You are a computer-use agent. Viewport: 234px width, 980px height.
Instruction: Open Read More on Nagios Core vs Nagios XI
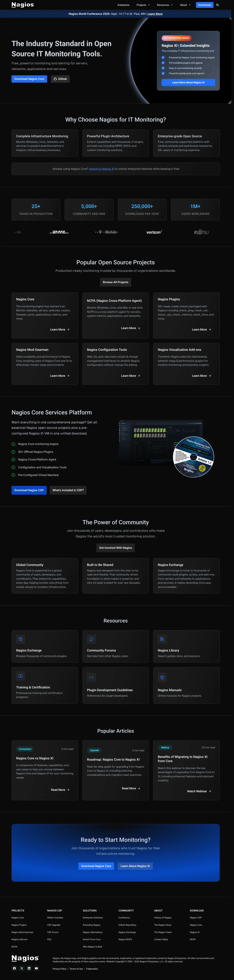[x=60, y=790]
